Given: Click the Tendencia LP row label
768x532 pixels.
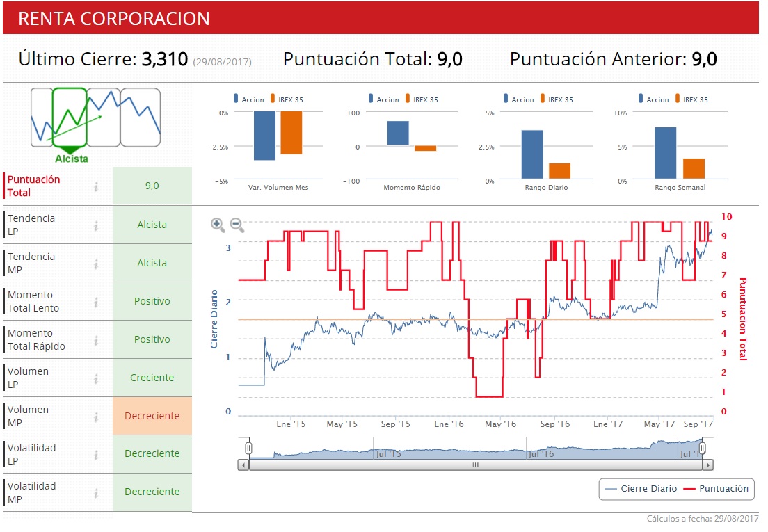Looking at the screenshot, I should 31,225.
